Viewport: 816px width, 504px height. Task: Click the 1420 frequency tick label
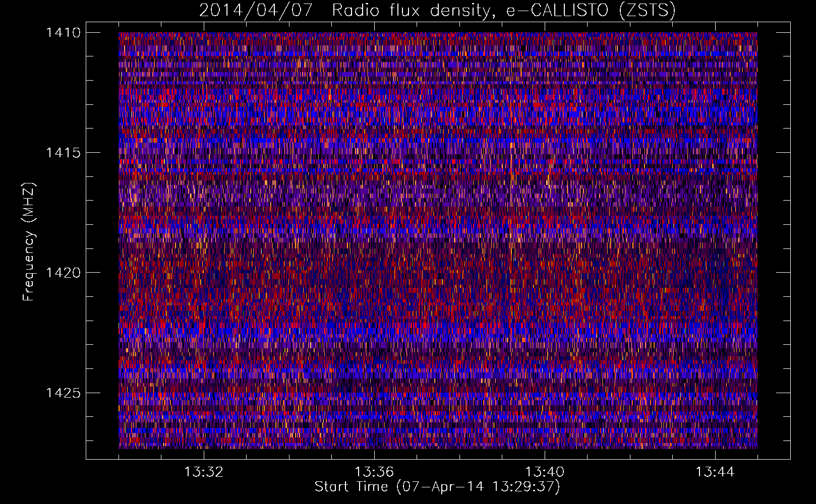pyautogui.click(x=63, y=273)
